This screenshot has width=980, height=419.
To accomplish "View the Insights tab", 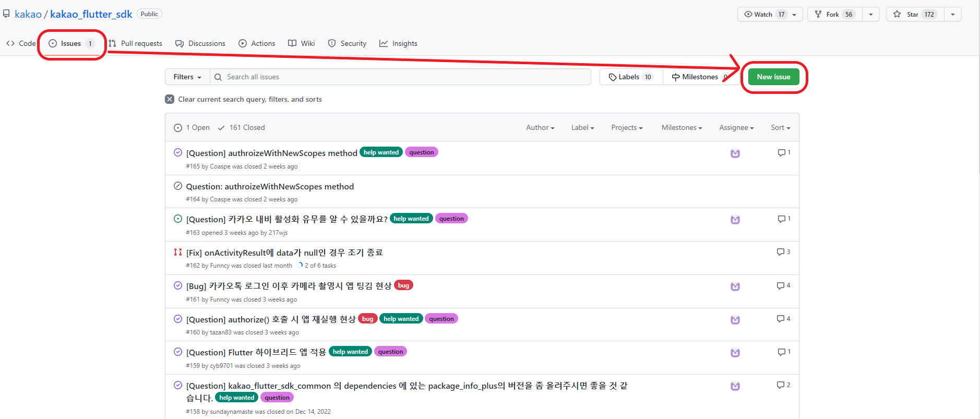I will coord(398,43).
